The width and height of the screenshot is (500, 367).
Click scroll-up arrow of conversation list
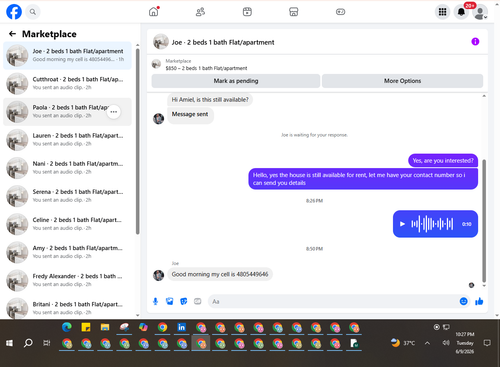click(x=138, y=45)
